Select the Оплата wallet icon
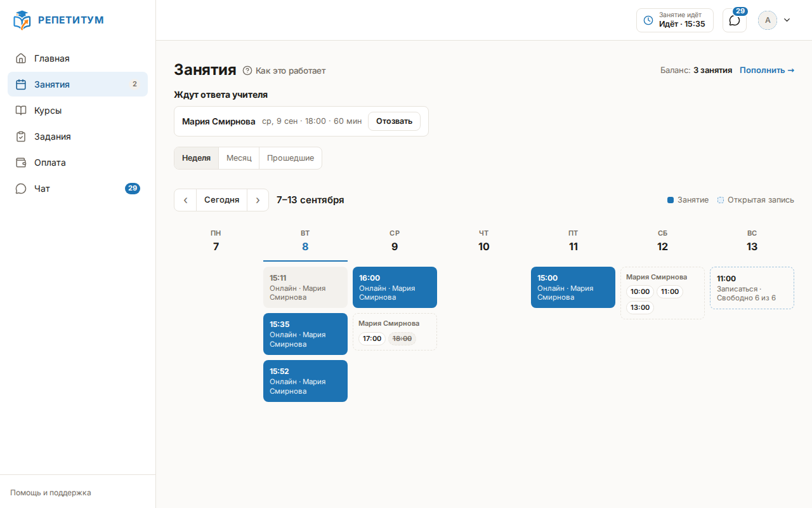The height and width of the screenshot is (508, 812). (x=21, y=163)
